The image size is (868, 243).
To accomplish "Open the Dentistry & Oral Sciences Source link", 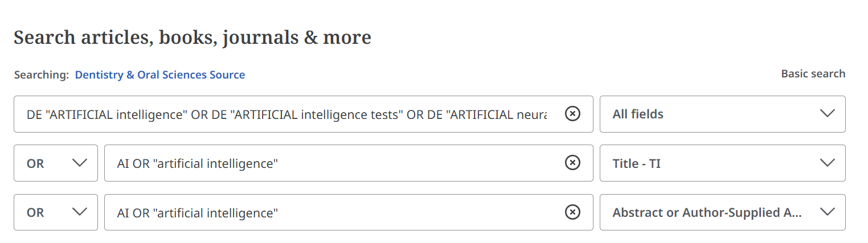I will 160,75.
